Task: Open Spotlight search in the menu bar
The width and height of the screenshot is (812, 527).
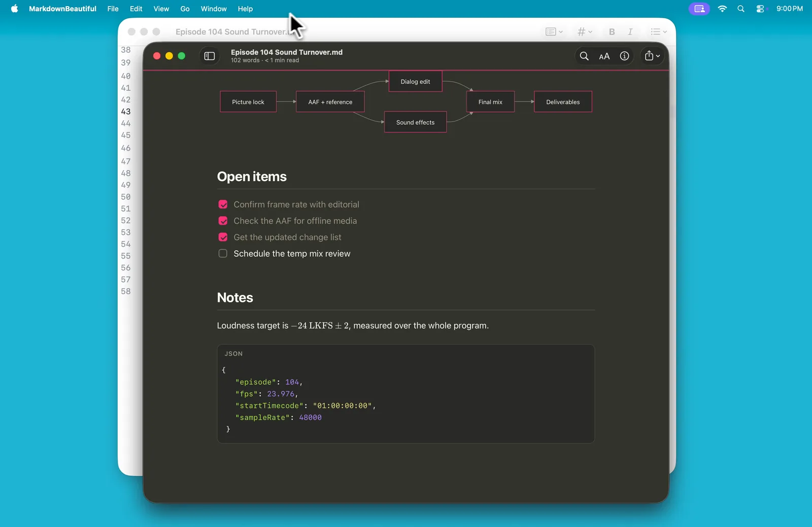Action: 741,9
